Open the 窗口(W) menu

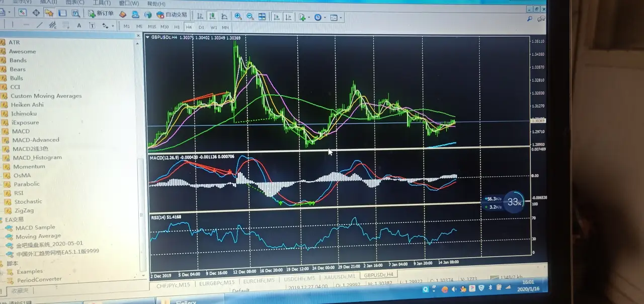129,4
